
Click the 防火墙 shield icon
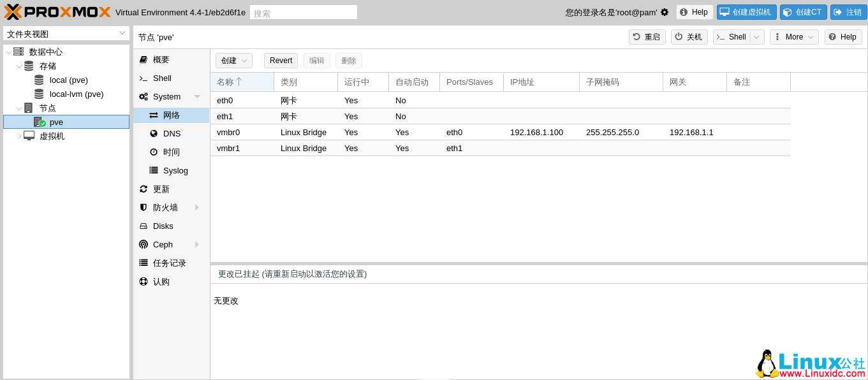[x=143, y=207]
